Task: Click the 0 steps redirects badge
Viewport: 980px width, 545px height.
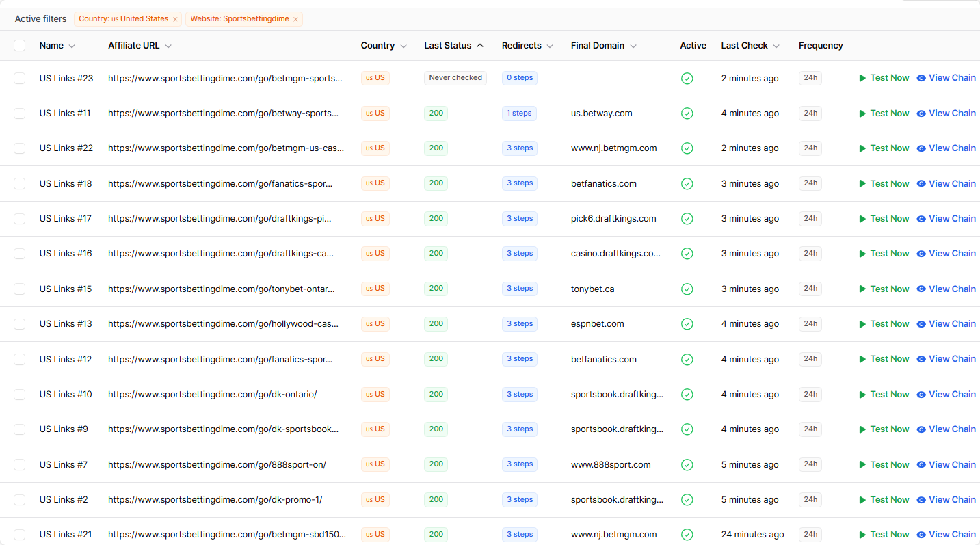Action: [520, 78]
